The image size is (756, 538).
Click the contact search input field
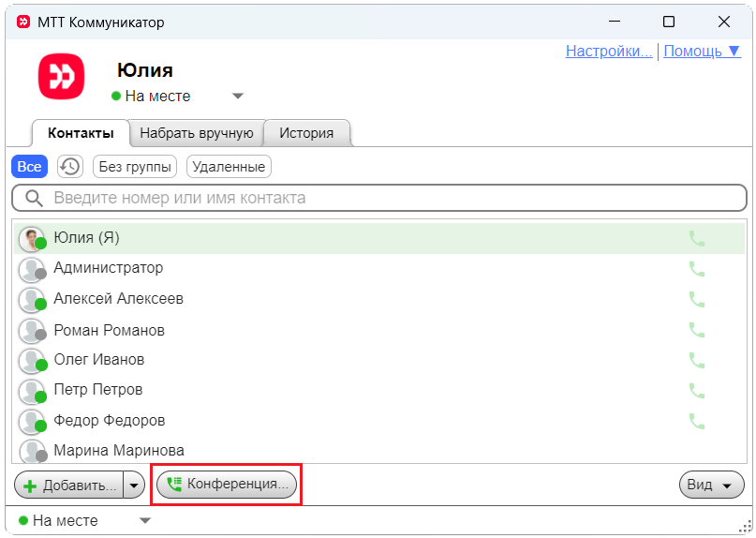379,198
